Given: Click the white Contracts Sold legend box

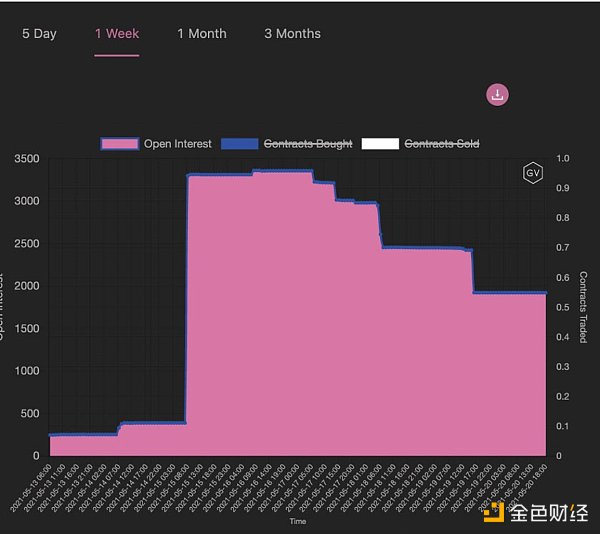Looking at the screenshot, I should click(x=380, y=144).
